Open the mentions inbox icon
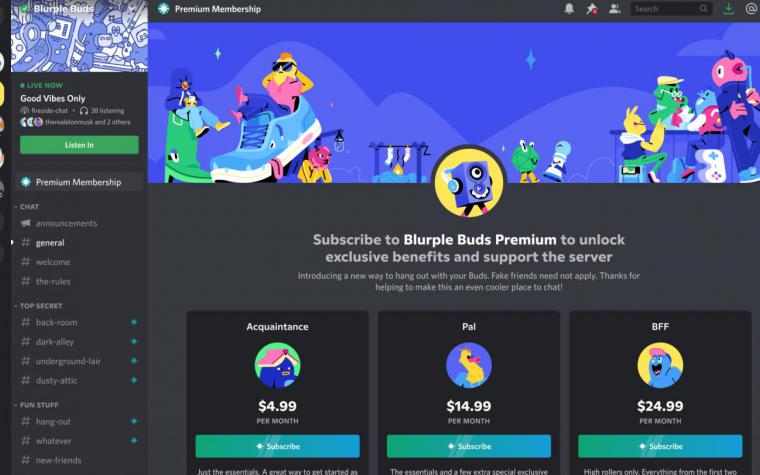 [x=751, y=9]
